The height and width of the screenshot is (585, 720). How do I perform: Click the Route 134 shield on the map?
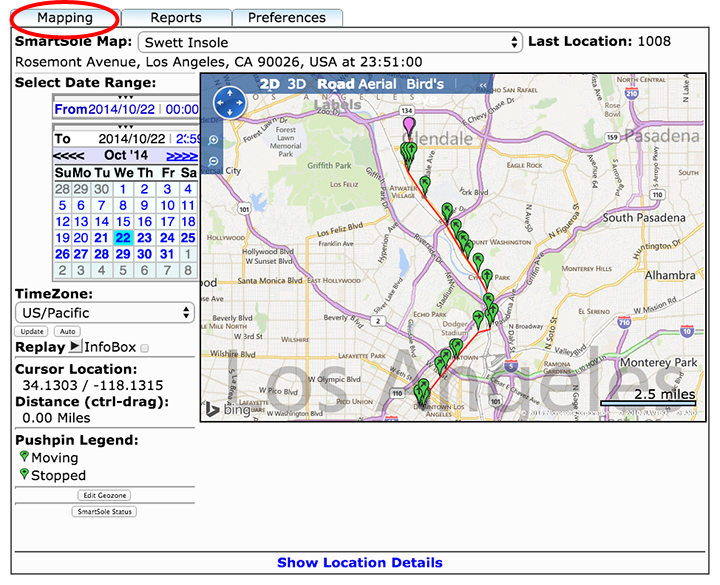coord(407,110)
